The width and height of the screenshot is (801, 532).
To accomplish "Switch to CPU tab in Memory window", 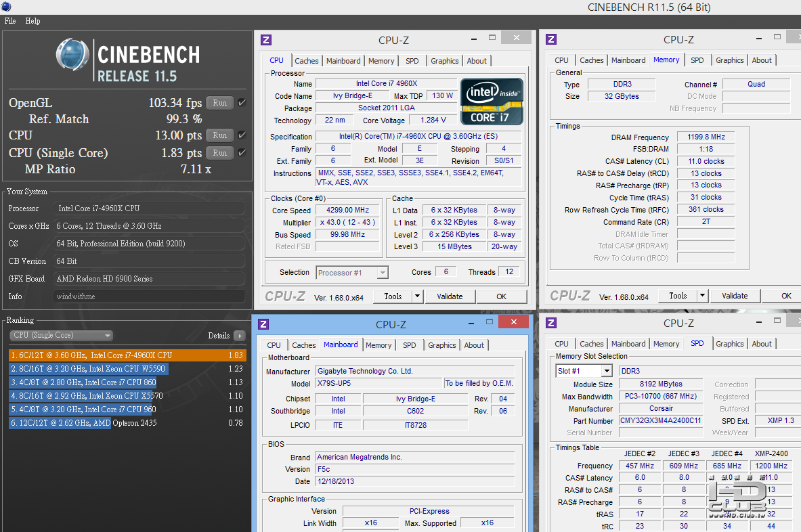I will (x=561, y=60).
